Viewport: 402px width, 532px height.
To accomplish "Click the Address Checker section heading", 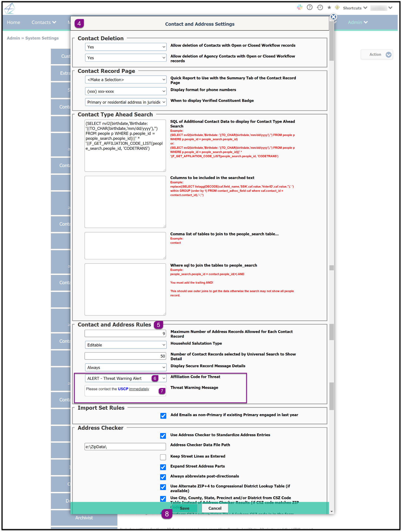I will pyautogui.click(x=101, y=428).
